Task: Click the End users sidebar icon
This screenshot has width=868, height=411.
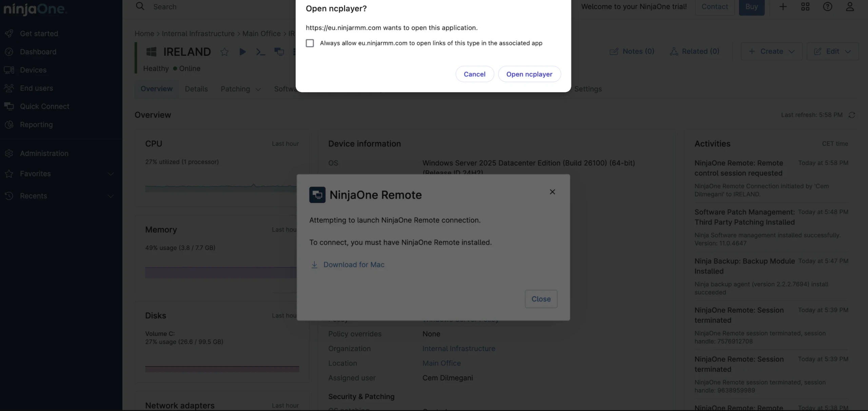Action: (9, 88)
